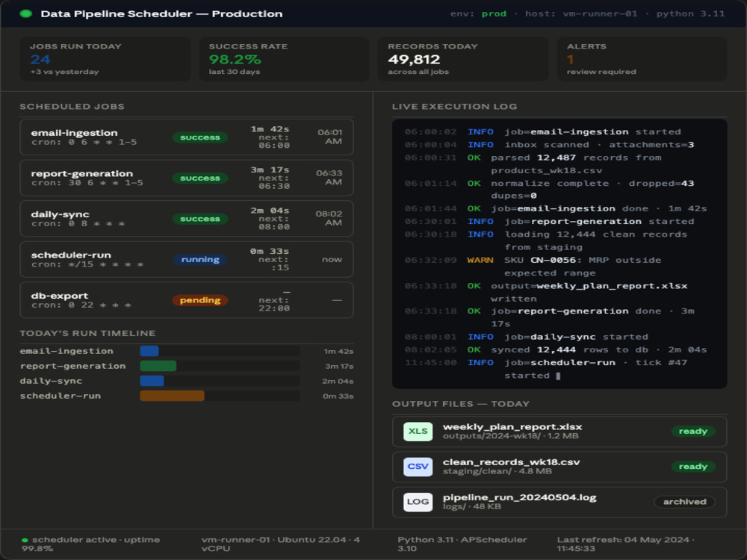Click the email-ingestion timeline bar
This screenshot has height=560, width=747.
(149, 351)
